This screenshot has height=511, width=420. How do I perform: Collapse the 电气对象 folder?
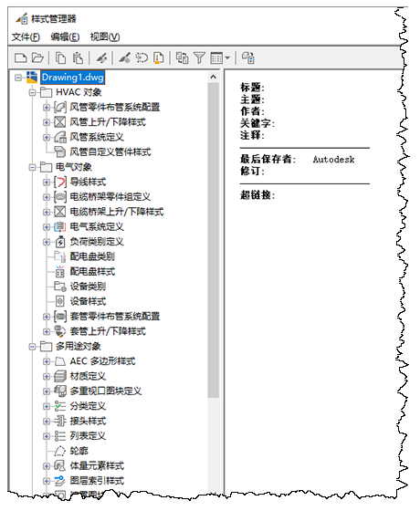coord(32,168)
